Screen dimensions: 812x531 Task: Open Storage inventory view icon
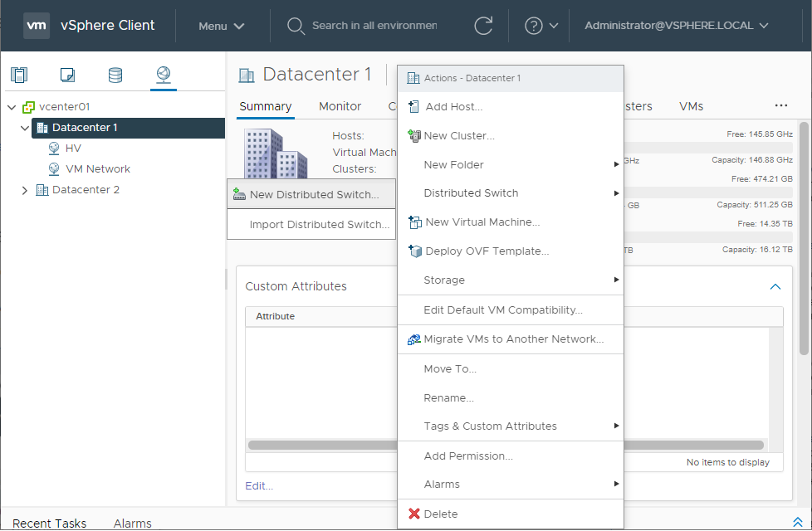(115, 75)
